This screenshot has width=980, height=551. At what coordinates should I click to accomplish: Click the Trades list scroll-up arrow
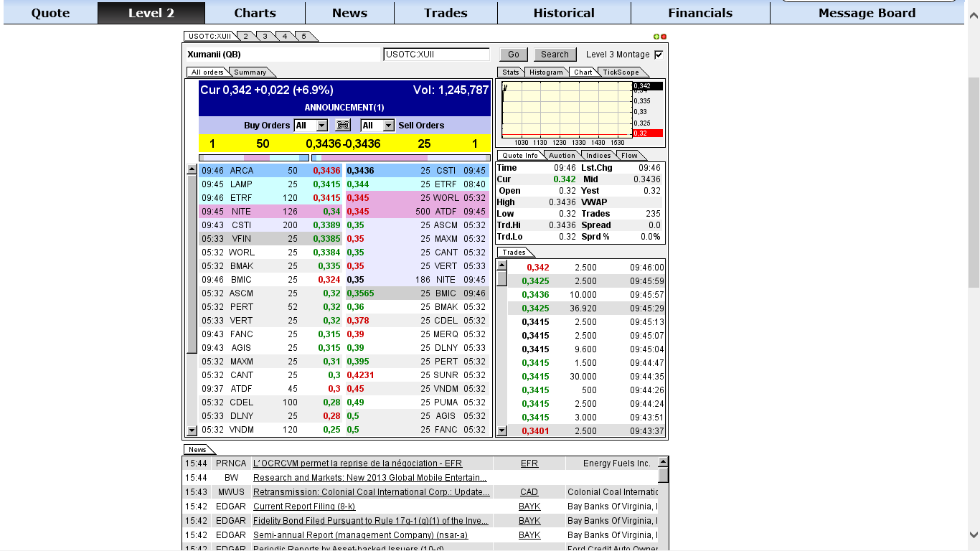tap(501, 265)
